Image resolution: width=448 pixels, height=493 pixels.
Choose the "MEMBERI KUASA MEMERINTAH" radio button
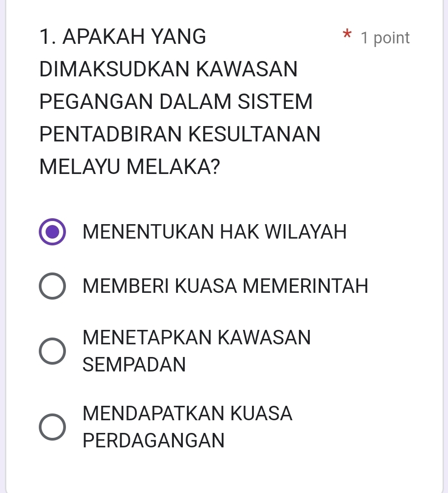pos(52,286)
